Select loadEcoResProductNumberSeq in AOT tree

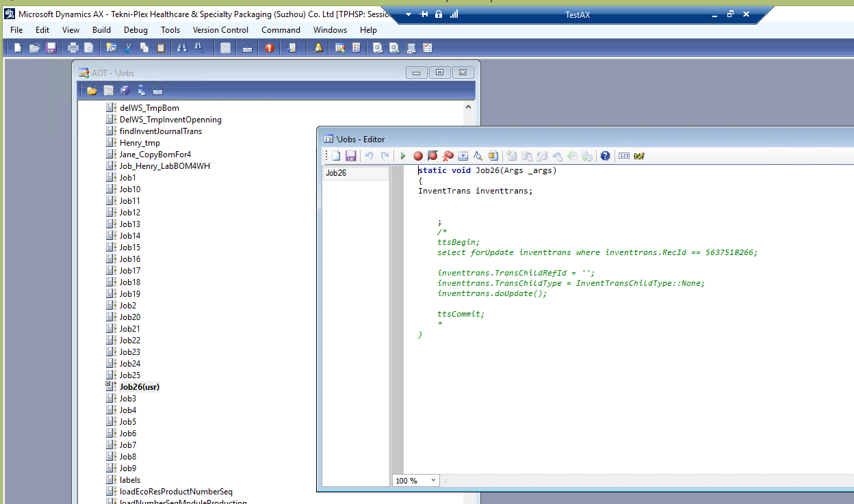pos(176,492)
